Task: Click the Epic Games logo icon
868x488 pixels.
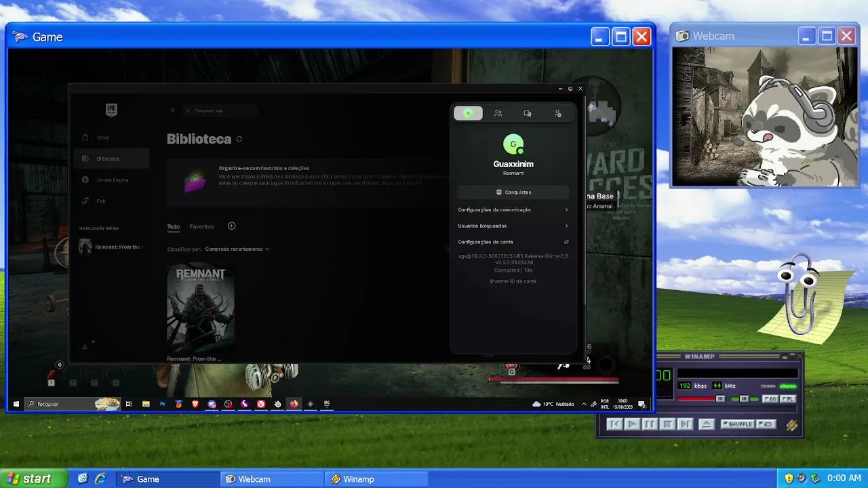Action: (112, 110)
